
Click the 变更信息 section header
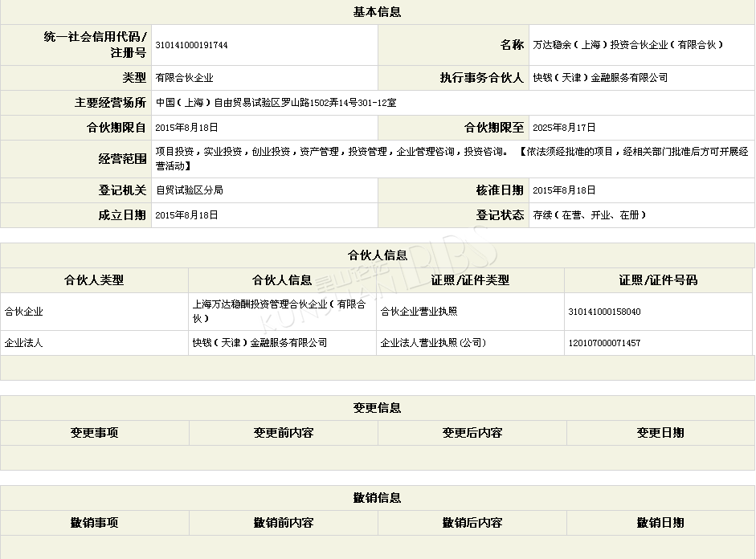tap(377, 408)
